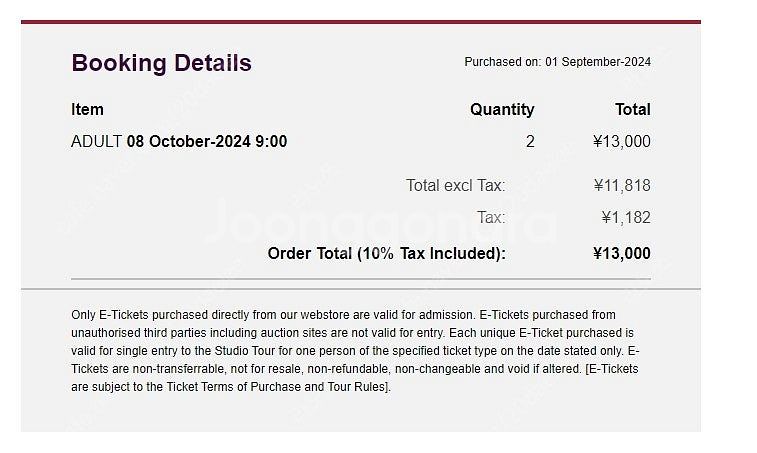
Task: Click the Item column header
Action: [x=87, y=109]
